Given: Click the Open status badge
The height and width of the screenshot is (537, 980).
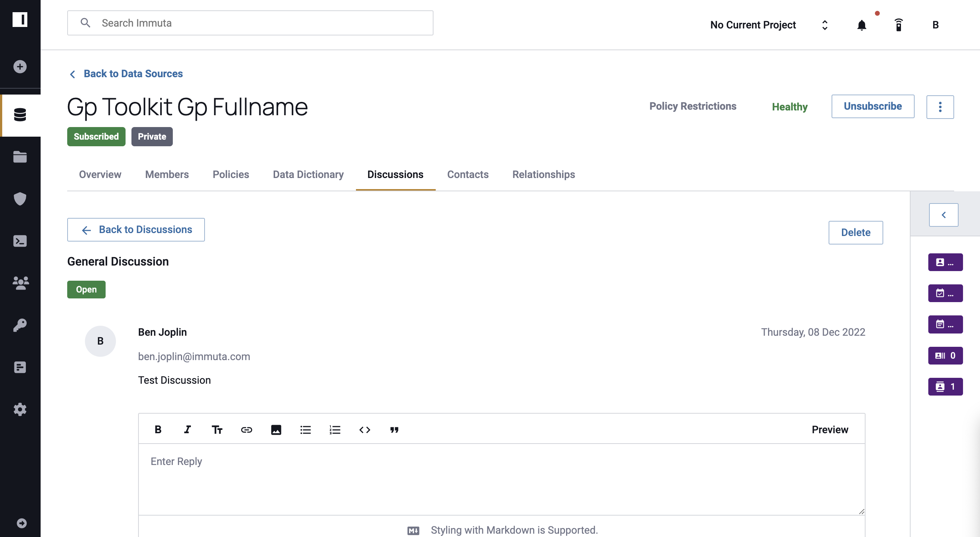Looking at the screenshot, I should pos(86,290).
